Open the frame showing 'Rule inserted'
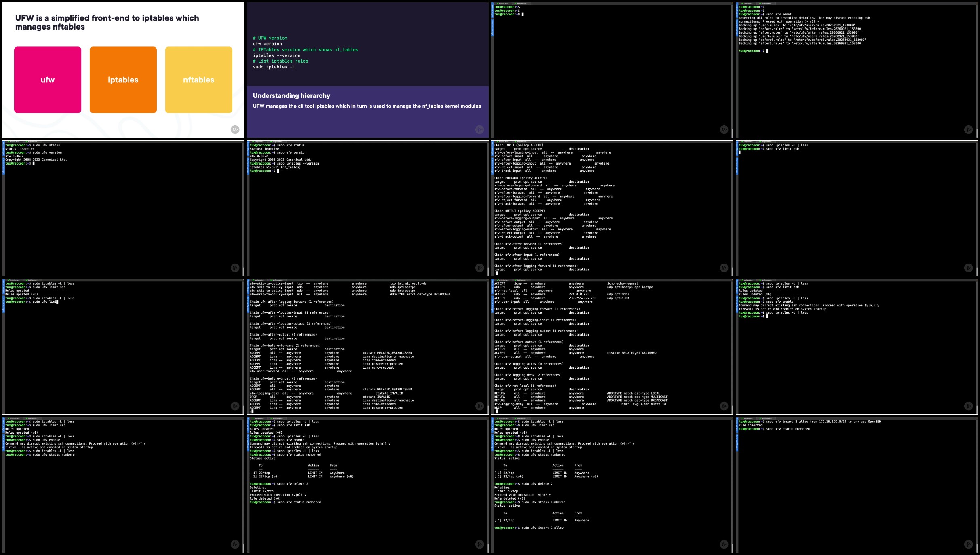This screenshot has width=980, height=555. coord(857,485)
